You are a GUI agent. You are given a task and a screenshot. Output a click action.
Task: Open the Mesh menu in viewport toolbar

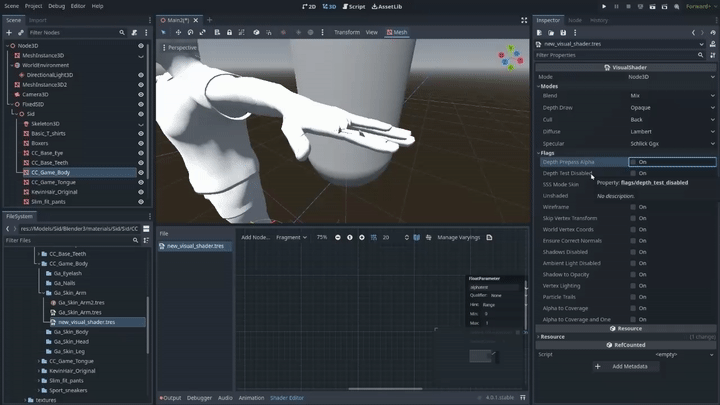(397, 32)
